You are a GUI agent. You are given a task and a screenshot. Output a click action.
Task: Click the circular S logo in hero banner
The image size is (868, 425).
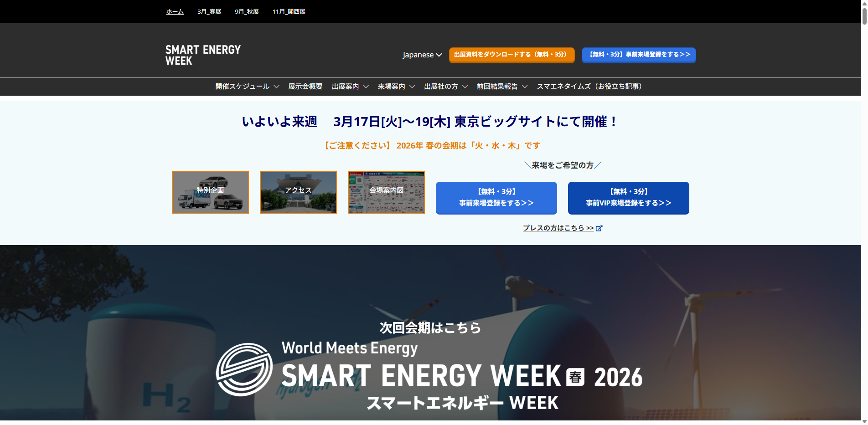244,369
